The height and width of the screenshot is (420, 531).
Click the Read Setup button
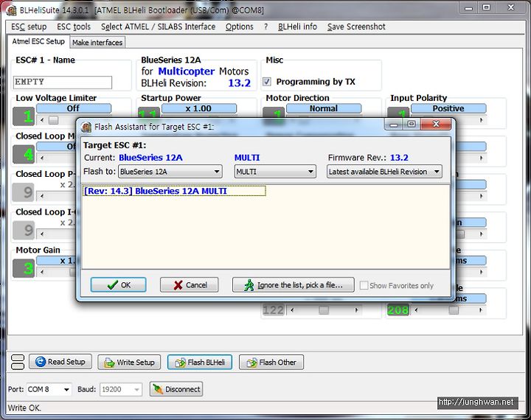[x=60, y=362]
